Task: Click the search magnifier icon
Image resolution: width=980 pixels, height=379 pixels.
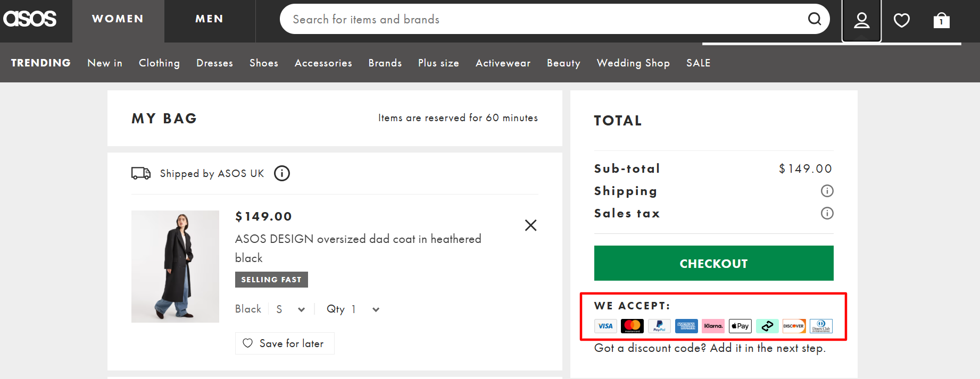Action: pyautogui.click(x=815, y=19)
